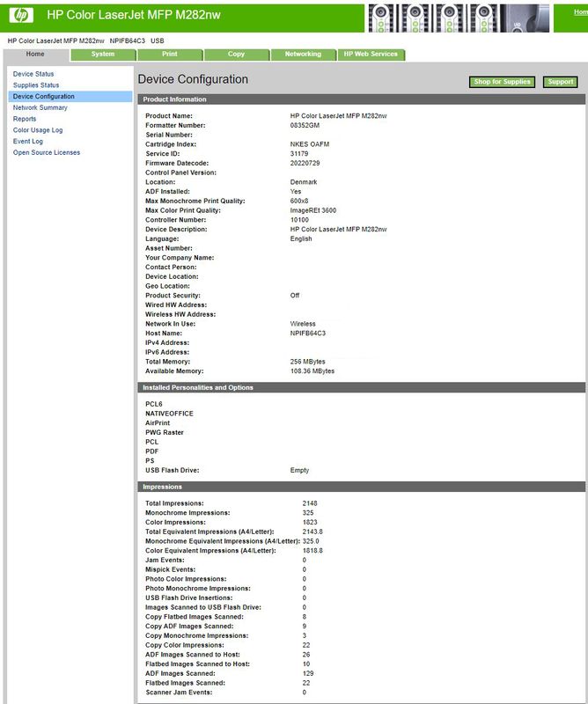The width and height of the screenshot is (588, 704).
Task: Click the NATIVEOFFICE entry
Action: pos(169,414)
